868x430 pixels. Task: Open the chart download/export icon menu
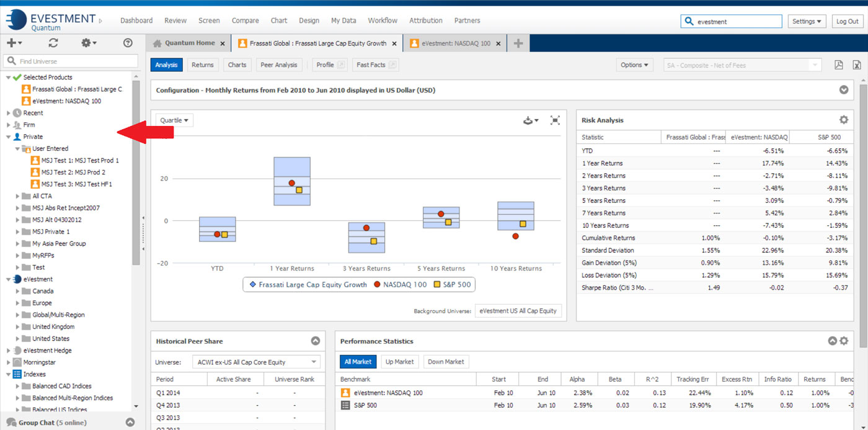(531, 120)
